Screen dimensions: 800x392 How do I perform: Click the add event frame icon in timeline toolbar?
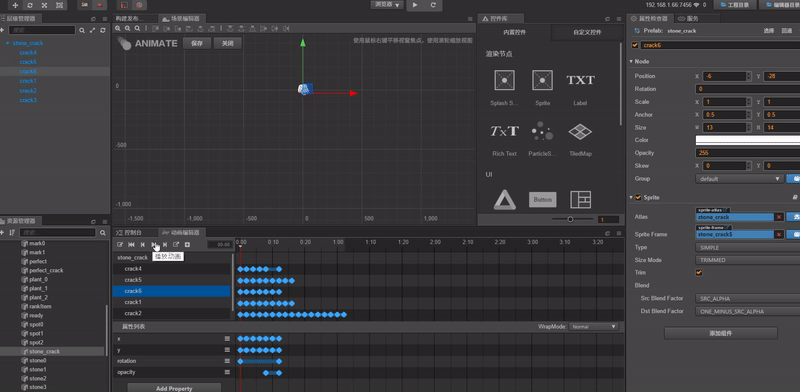click(176, 244)
